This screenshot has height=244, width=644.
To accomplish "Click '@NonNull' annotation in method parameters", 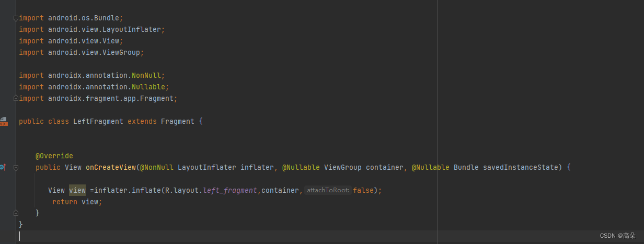I will pyautogui.click(x=157, y=167).
